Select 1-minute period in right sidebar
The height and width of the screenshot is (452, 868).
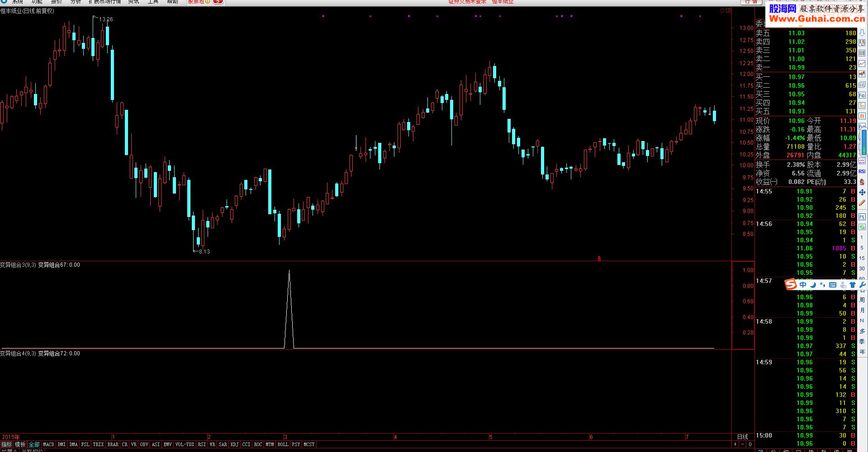[862, 237]
